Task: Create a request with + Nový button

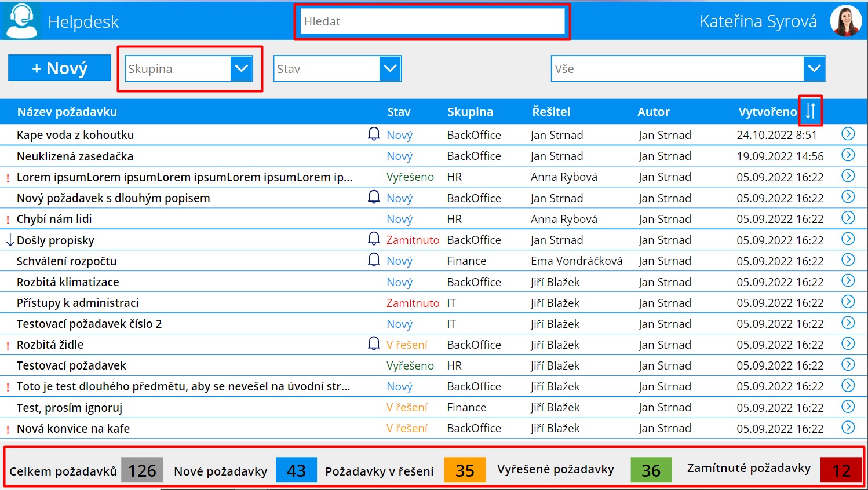Action: coord(60,68)
